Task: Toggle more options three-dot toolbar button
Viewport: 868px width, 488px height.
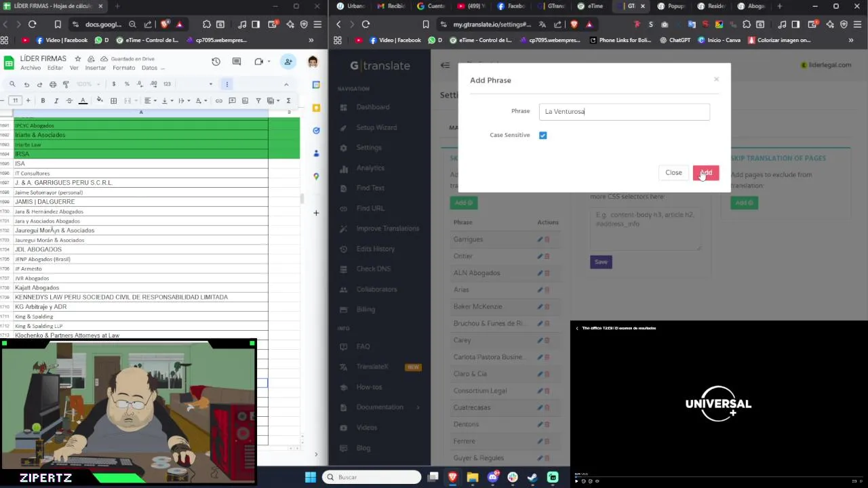Action: (227, 84)
